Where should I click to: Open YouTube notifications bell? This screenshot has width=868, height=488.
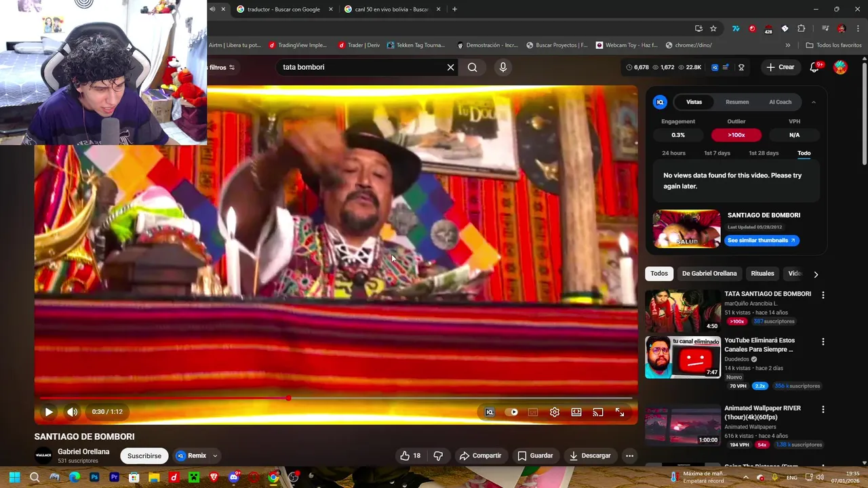pos(815,67)
